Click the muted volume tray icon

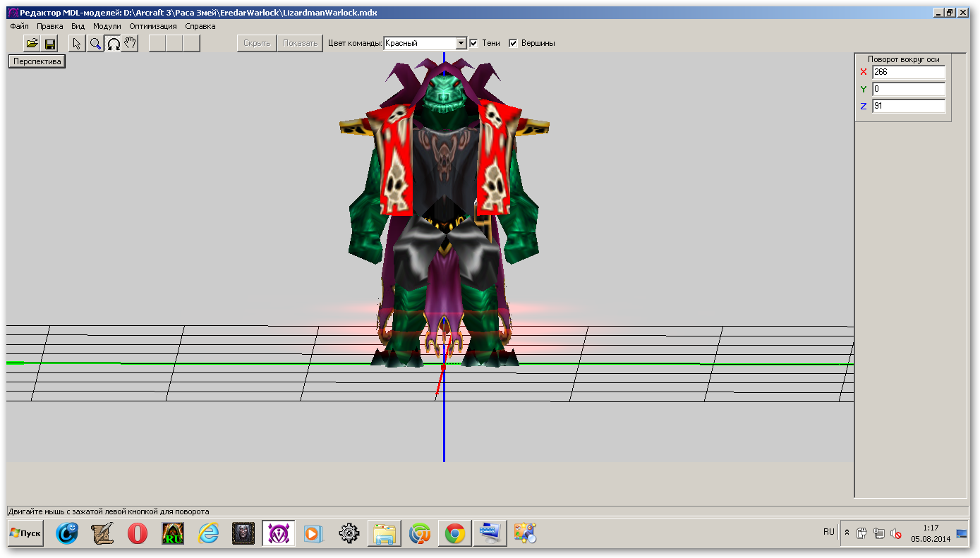coord(896,534)
